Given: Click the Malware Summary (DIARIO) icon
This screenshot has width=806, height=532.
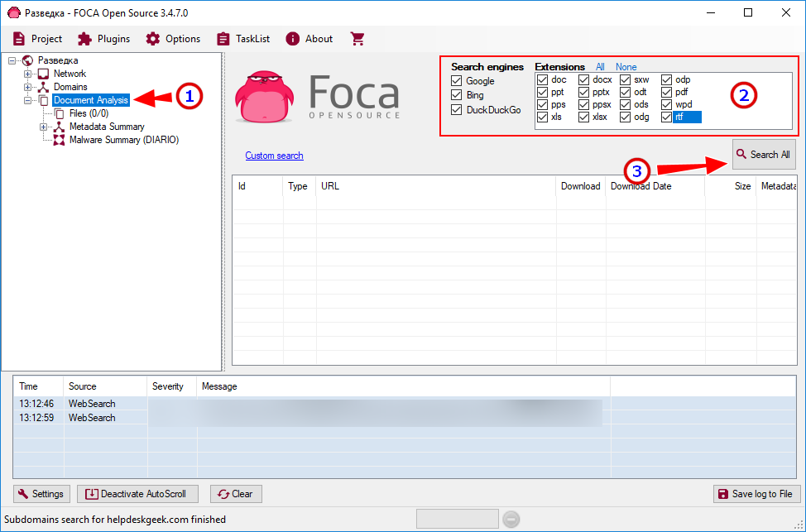Looking at the screenshot, I should [x=59, y=140].
